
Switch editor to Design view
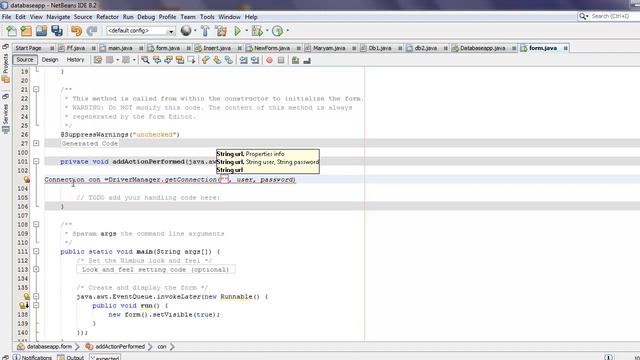50,60
